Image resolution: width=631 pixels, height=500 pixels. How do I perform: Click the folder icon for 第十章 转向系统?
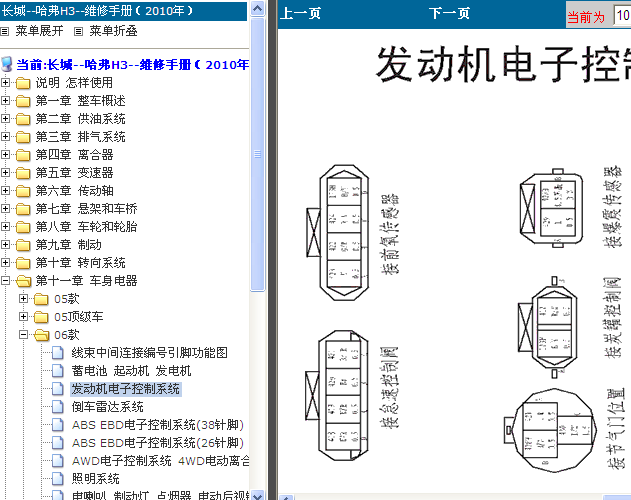point(23,263)
